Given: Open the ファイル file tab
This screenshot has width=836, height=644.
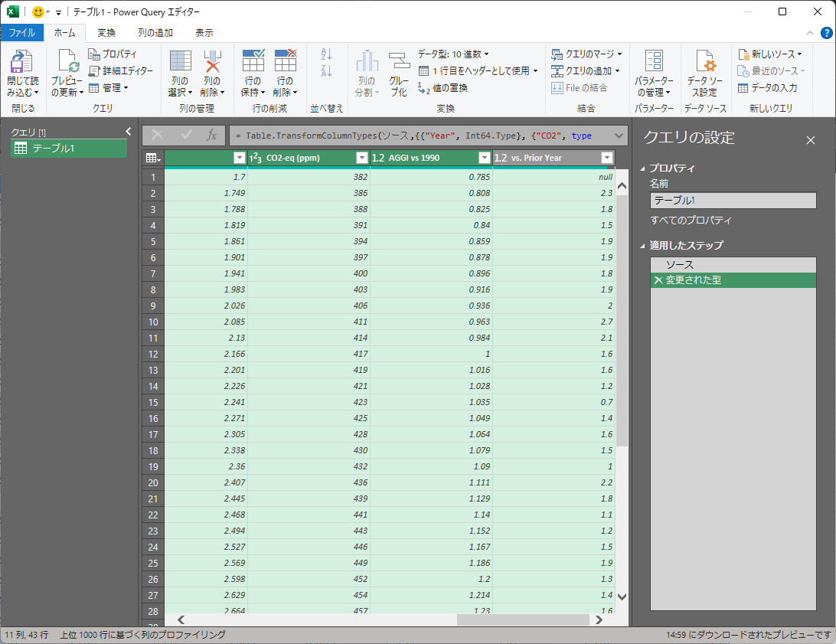Looking at the screenshot, I should (22, 32).
